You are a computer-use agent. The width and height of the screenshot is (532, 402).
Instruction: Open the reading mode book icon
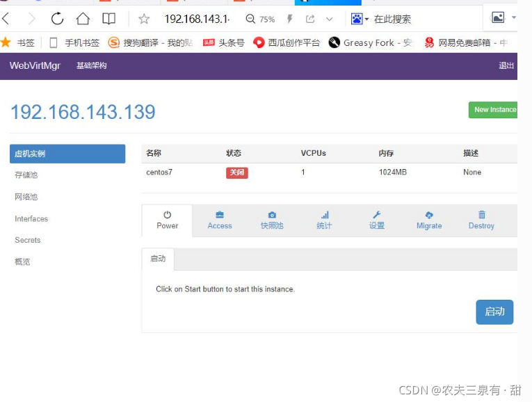[109, 19]
